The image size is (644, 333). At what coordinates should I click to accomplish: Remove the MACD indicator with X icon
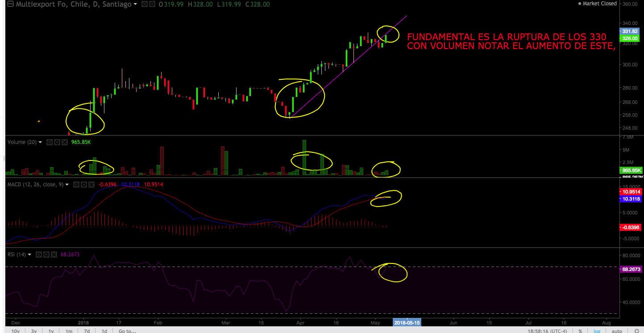pos(91,185)
